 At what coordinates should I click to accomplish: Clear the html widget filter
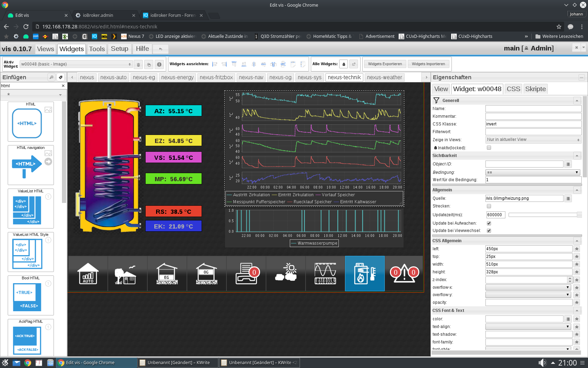click(63, 86)
